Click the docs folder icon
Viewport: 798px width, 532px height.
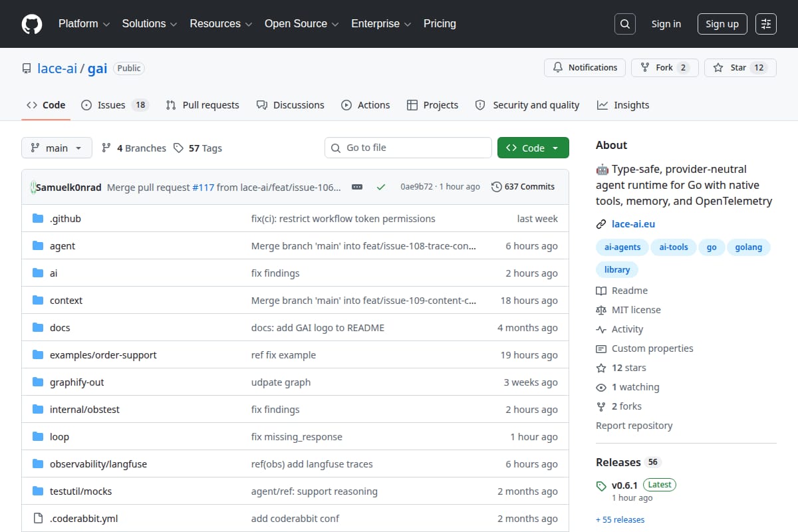[38, 328]
